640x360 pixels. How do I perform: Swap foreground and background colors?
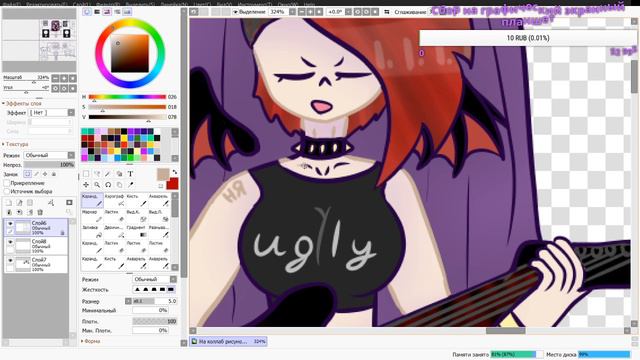(x=175, y=172)
